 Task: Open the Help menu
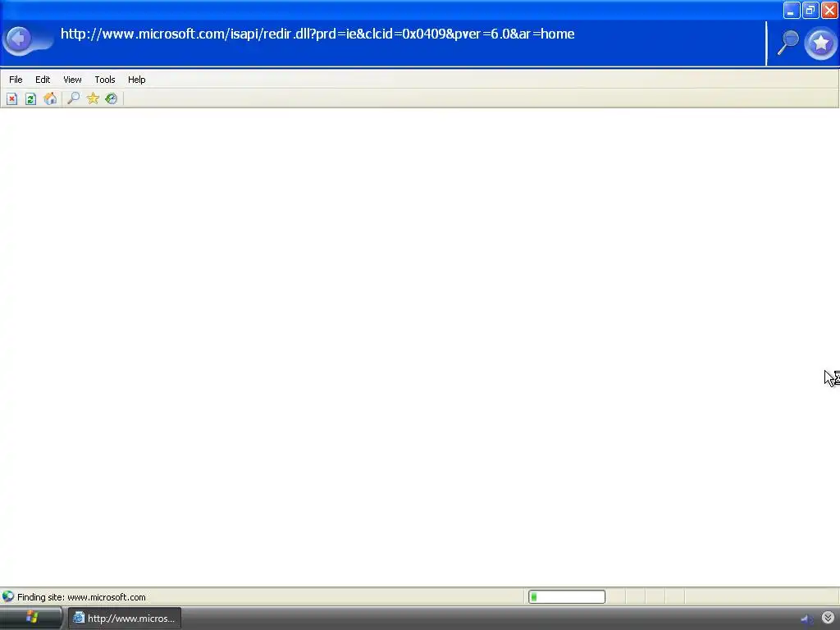(x=137, y=80)
